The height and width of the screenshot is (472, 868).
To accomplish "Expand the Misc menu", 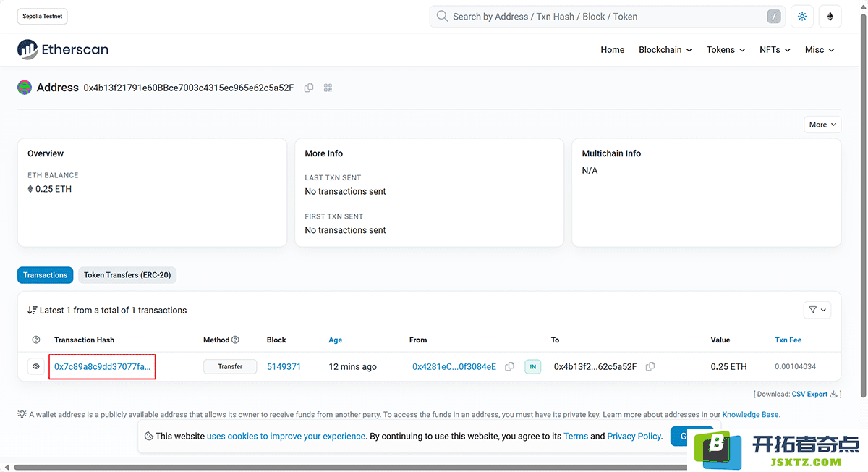I will pos(820,50).
